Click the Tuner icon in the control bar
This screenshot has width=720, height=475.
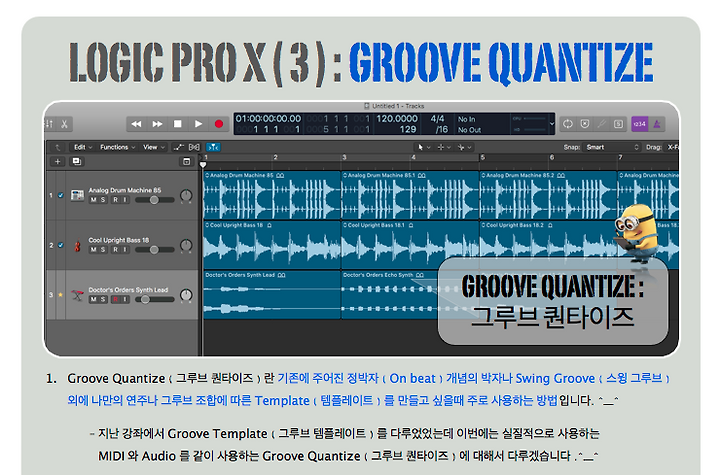602,124
